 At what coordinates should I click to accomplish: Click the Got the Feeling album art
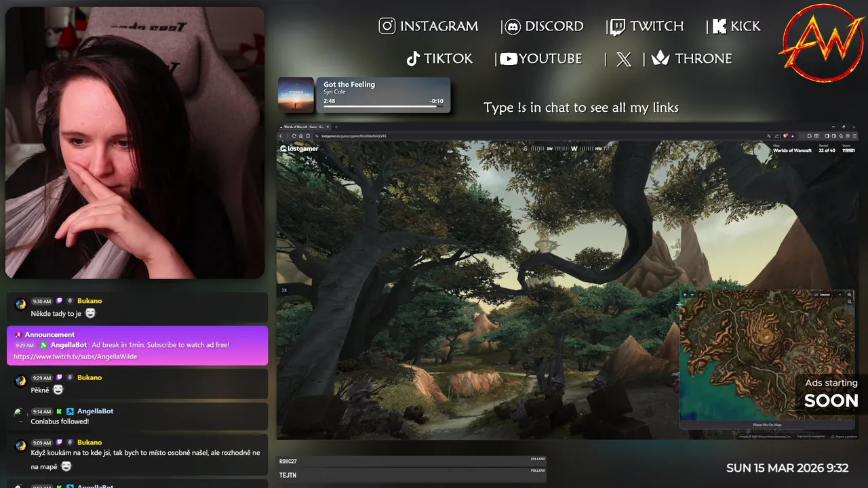click(296, 95)
